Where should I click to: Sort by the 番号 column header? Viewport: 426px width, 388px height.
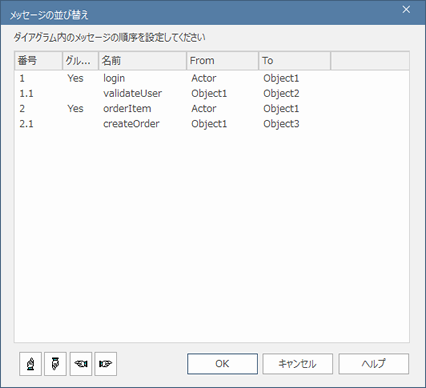pos(38,61)
